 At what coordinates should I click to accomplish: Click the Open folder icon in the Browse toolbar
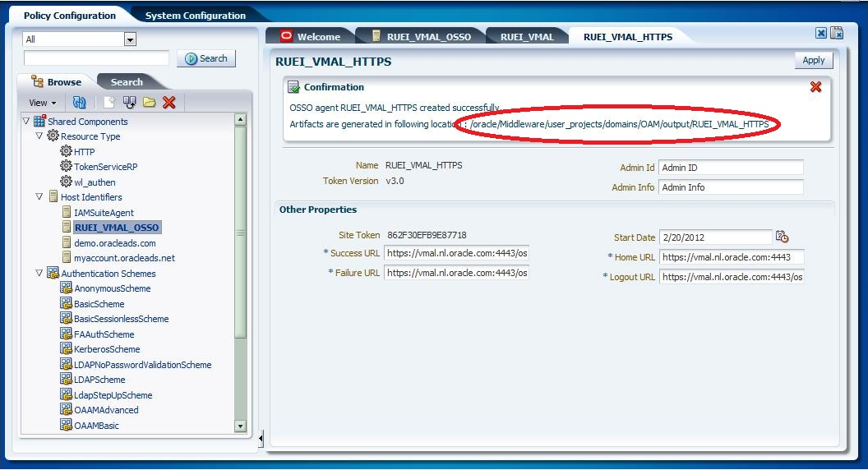149,103
